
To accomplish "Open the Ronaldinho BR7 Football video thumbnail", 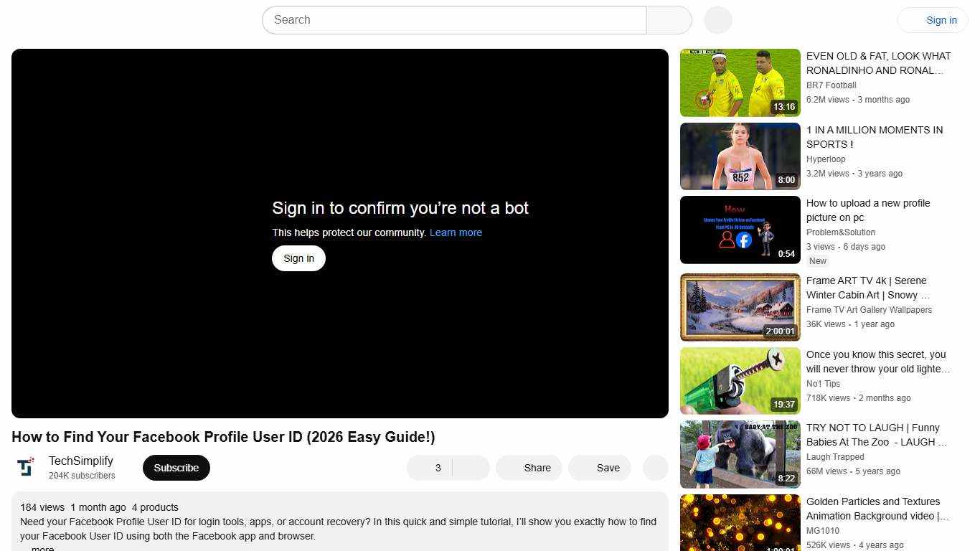I will point(740,82).
